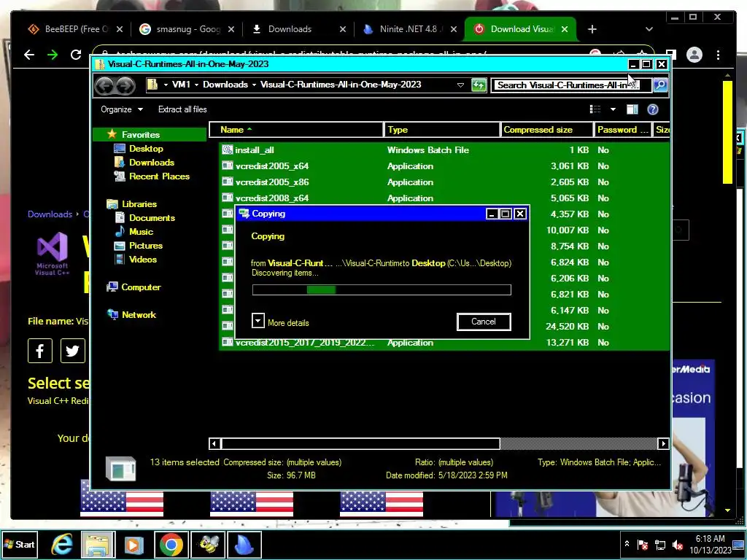
Task: Open Videos library
Action: coord(143,260)
